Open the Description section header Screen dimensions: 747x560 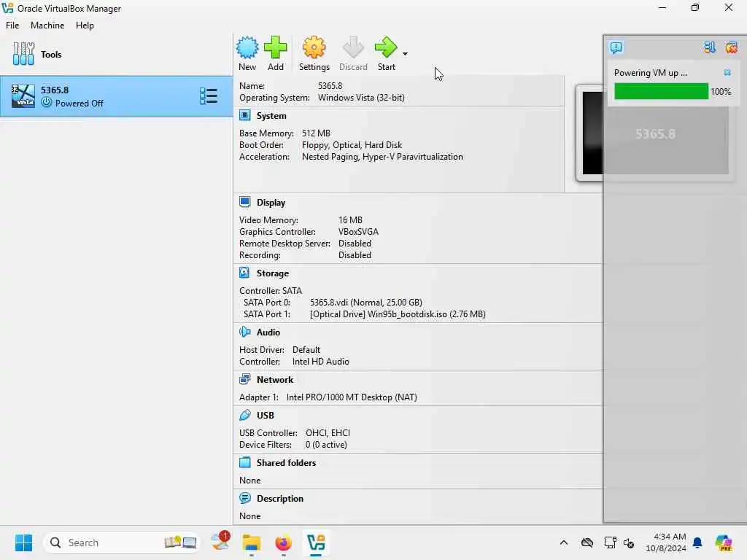tap(280, 499)
